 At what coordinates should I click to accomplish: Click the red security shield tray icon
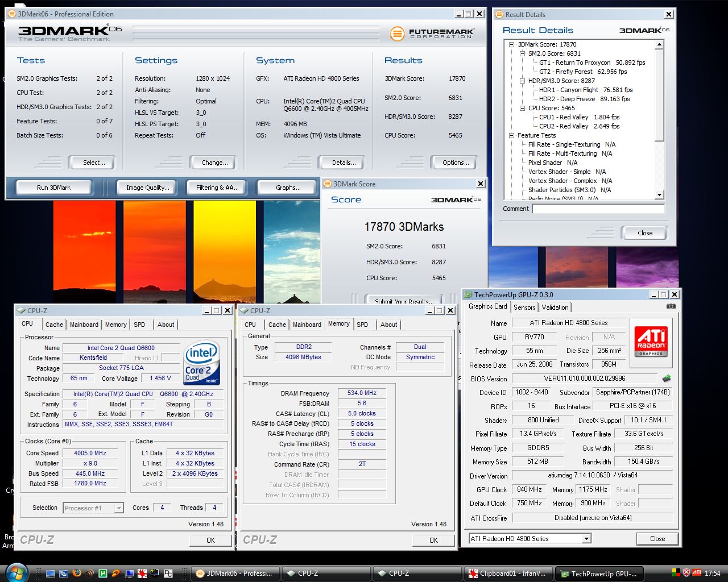(x=686, y=573)
